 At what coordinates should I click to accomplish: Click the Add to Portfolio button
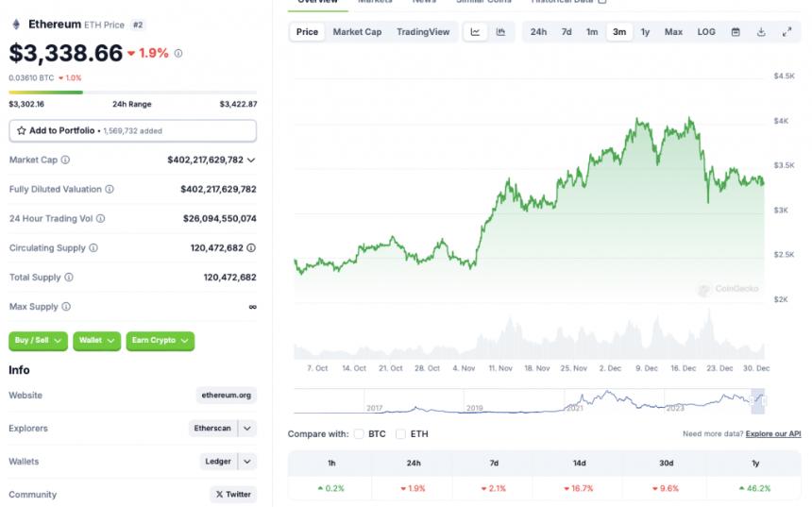point(132,130)
